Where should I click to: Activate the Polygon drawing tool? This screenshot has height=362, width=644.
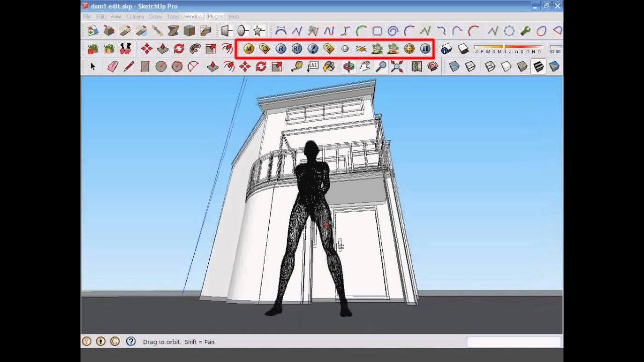point(177,66)
